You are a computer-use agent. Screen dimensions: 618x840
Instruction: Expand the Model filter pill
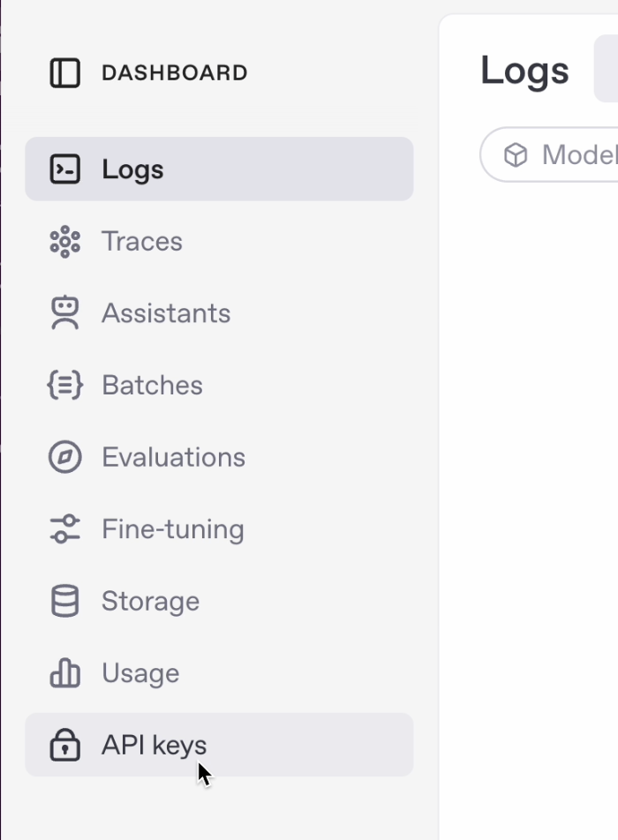pyautogui.click(x=549, y=154)
